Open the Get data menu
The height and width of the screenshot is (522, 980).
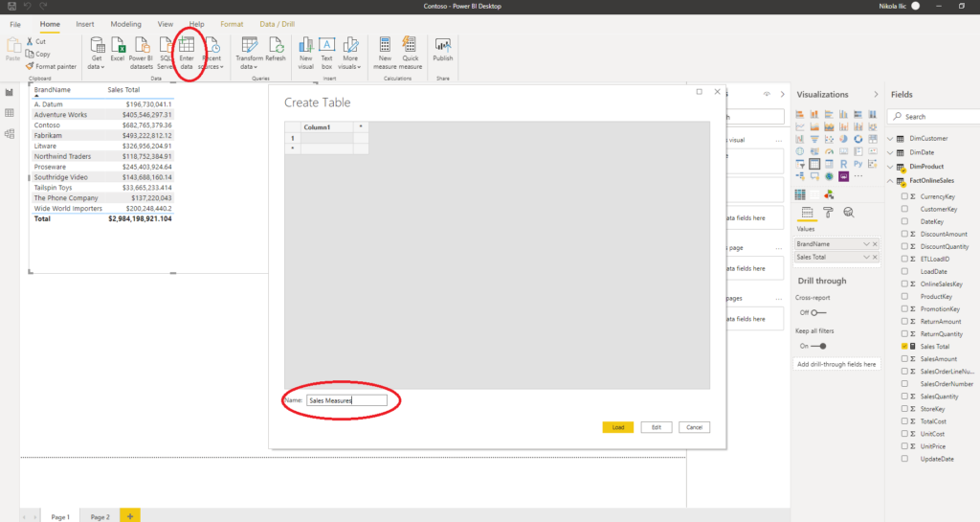coord(97,53)
